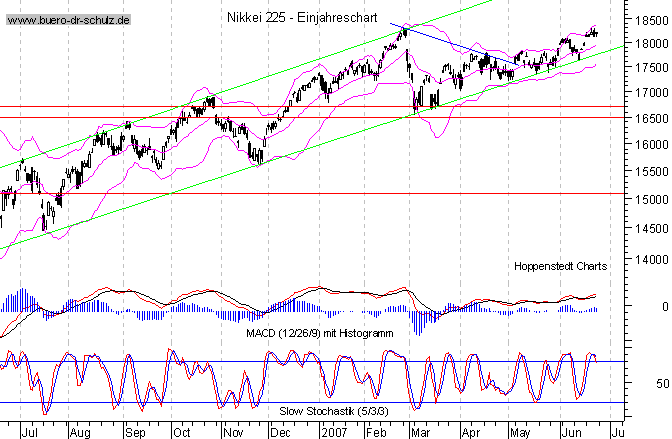The image size is (672, 439).
Task: Click the MACD (12/26/9) mit Histogramm label
Action: click(x=320, y=333)
